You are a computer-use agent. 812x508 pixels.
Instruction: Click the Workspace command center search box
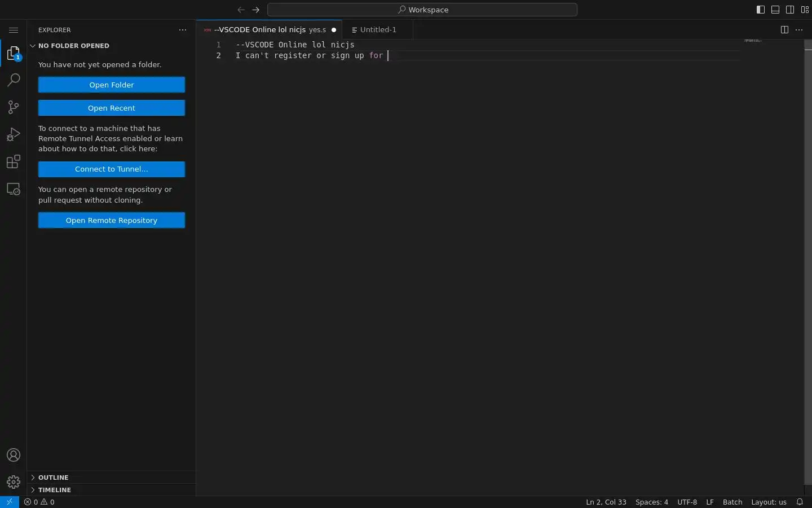tap(422, 10)
